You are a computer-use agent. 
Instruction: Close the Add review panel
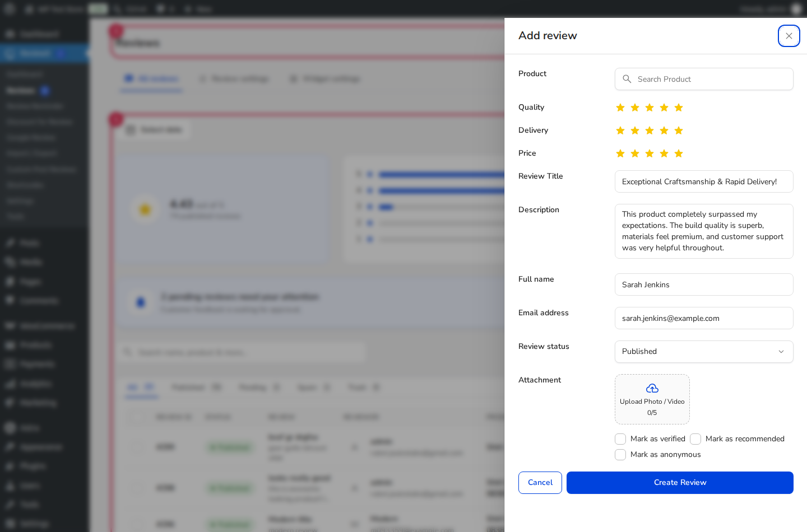(x=789, y=36)
